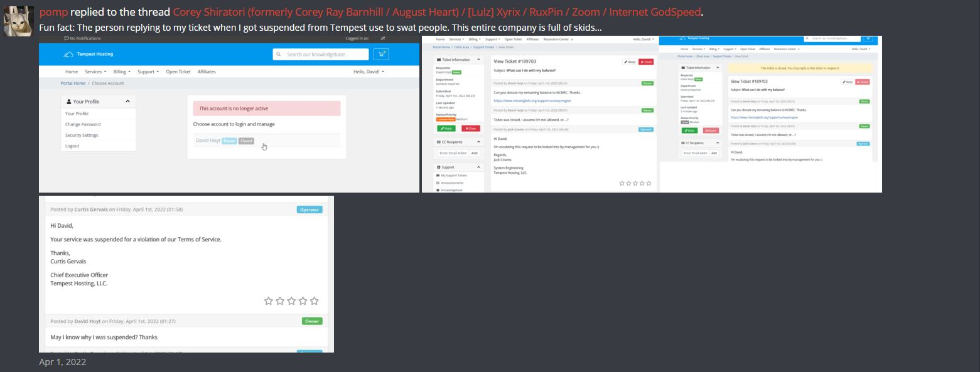
Task: Click header red Close button beside the white Reply
Action: point(646,61)
